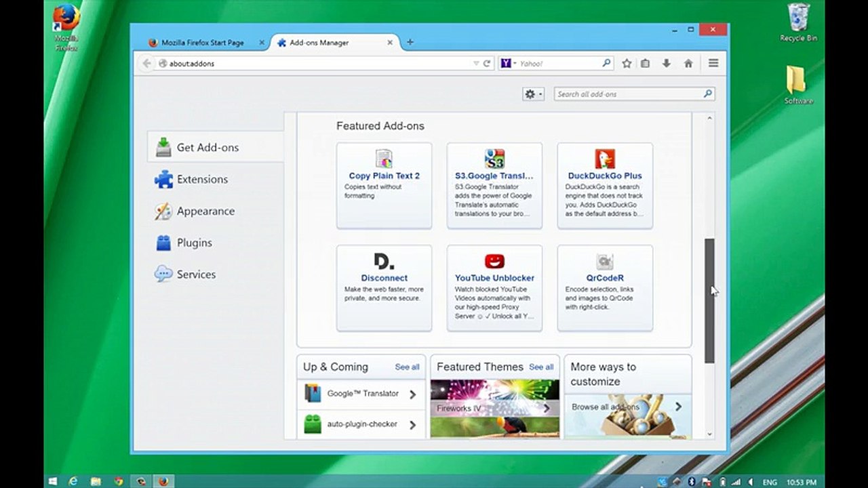The image size is (868, 488).
Task: Click the Browse all add-ons chevron
Action: tap(678, 407)
